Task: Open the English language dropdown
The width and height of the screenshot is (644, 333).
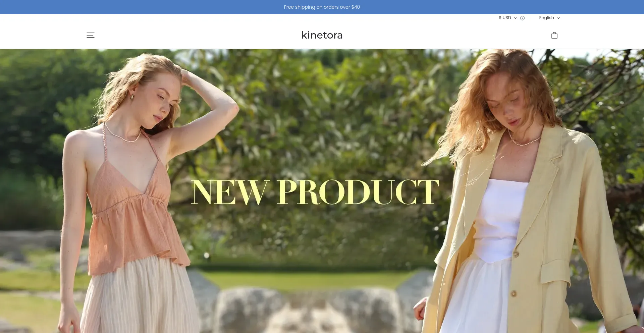Action: click(x=546, y=18)
